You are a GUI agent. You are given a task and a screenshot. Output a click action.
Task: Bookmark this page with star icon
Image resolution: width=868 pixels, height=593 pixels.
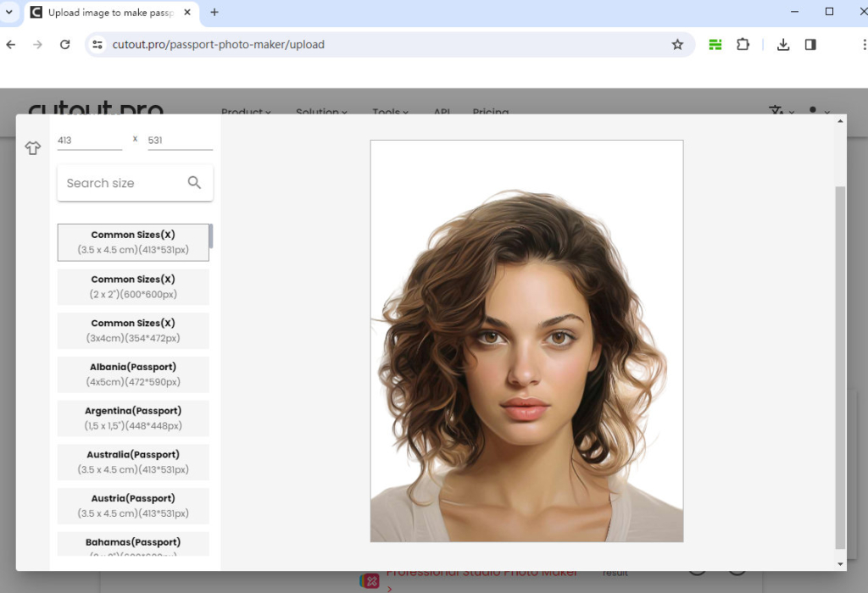pos(677,44)
